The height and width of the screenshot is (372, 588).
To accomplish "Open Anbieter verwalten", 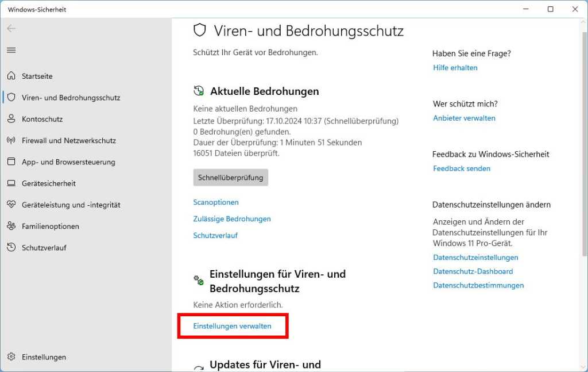I will pyautogui.click(x=464, y=118).
